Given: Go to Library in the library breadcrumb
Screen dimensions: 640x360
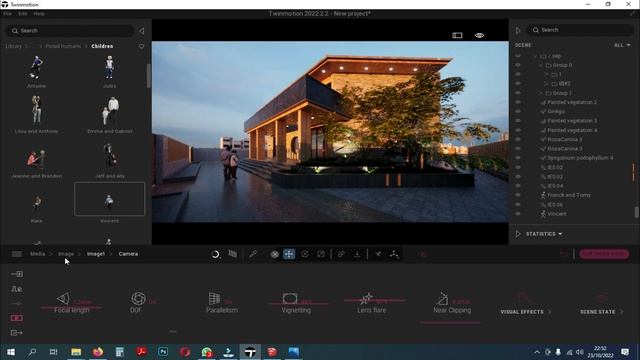Looking at the screenshot, I should click(13, 46).
